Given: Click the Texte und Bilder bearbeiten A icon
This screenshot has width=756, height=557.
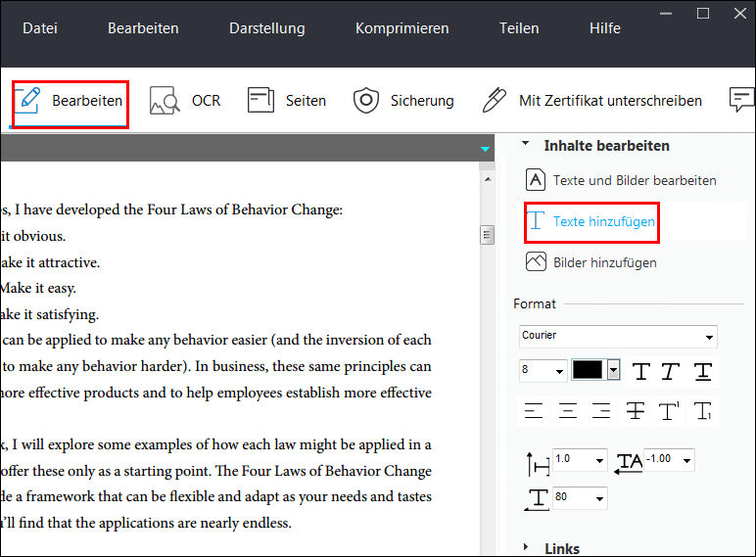Looking at the screenshot, I should [x=536, y=180].
